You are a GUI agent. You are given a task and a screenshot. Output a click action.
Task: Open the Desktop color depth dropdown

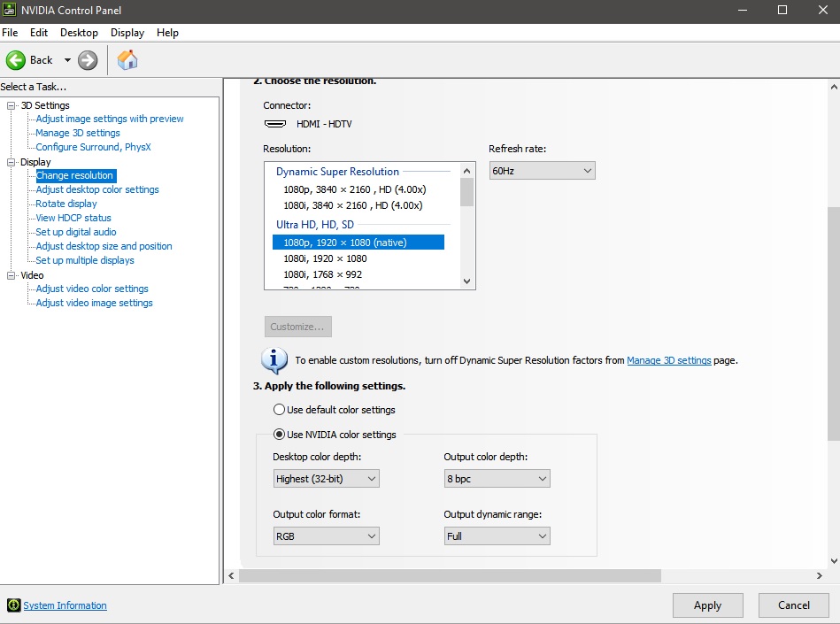[327, 479]
